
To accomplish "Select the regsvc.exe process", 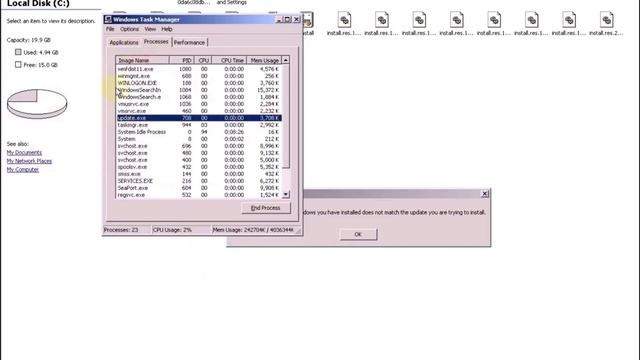I will tap(198, 195).
